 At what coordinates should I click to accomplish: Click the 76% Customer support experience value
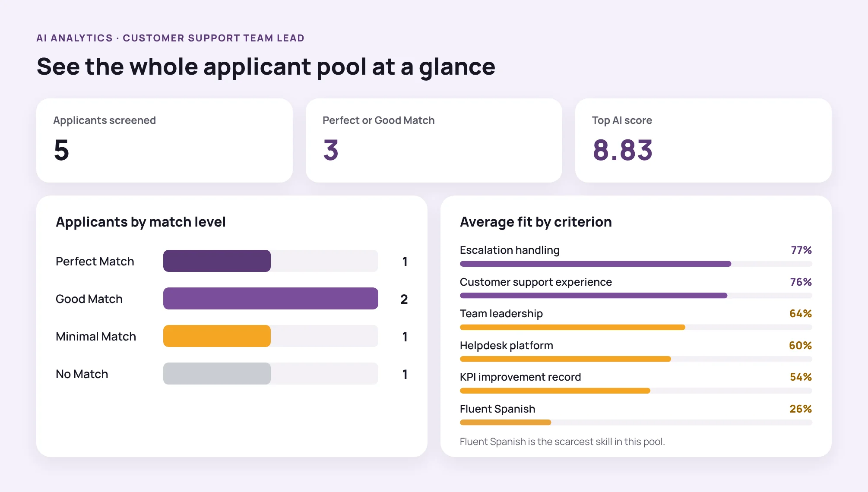(x=801, y=282)
